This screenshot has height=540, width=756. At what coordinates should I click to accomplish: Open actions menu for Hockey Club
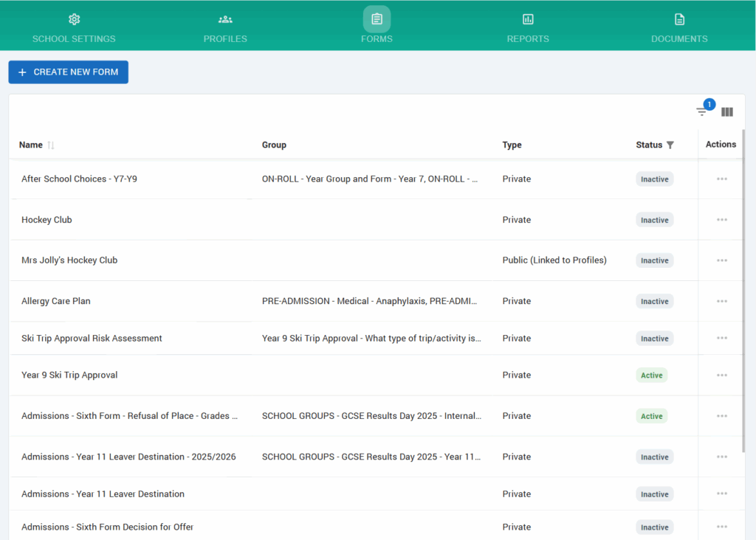[721, 220]
